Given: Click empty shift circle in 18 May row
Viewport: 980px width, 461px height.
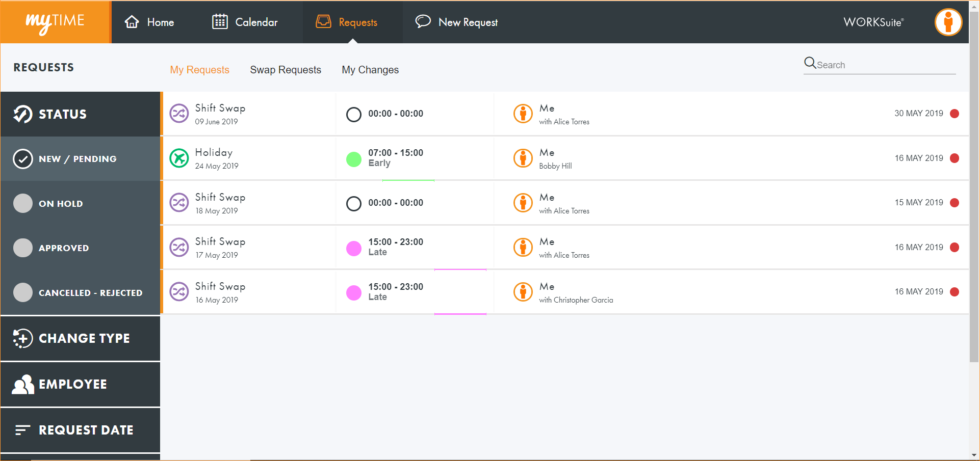Looking at the screenshot, I should click(353, 203).
